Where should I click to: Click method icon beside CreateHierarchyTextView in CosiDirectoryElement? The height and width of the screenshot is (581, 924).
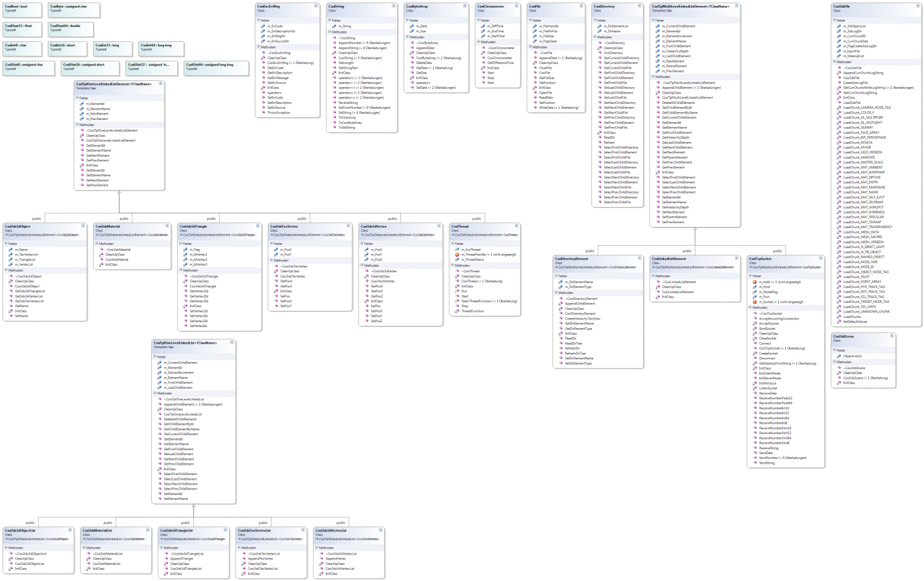click(x=560, y=319)
